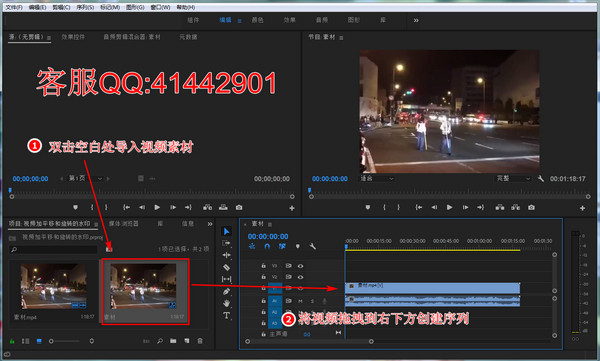Click Overwrite button in Source monitor
The image size is (600, 361).
click(x=223, y=207)
